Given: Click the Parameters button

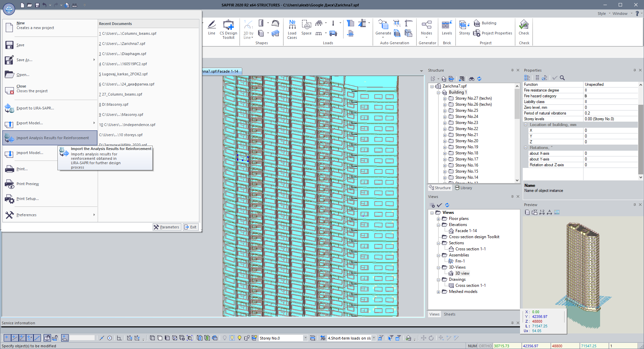Looking at the screenshot, I should pos(167,227).
